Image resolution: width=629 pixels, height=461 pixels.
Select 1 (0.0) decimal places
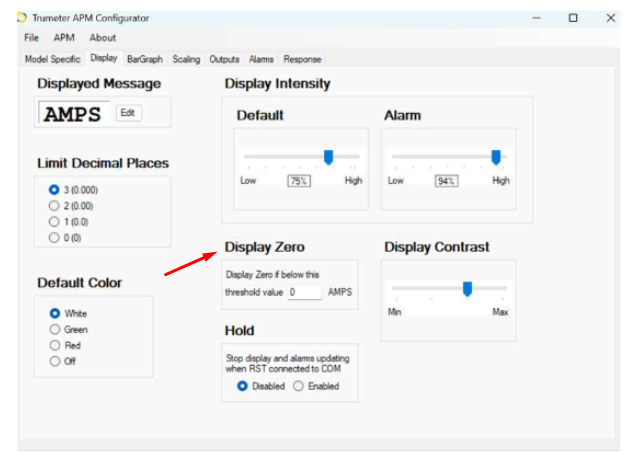click(x=68, y=222)
